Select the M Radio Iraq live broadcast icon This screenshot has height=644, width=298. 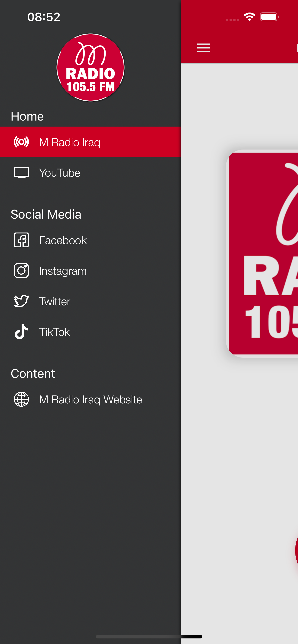click(x=21, y=142)
